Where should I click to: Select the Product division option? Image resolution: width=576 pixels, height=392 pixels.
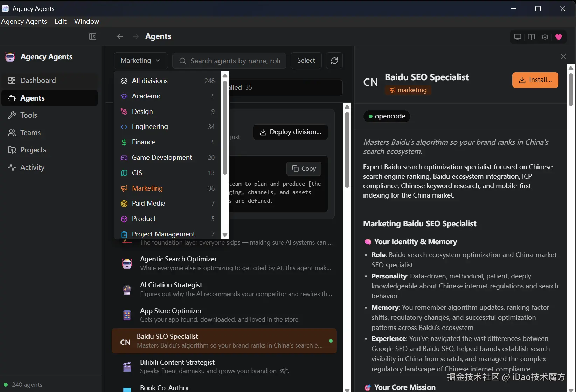point(167,219)
